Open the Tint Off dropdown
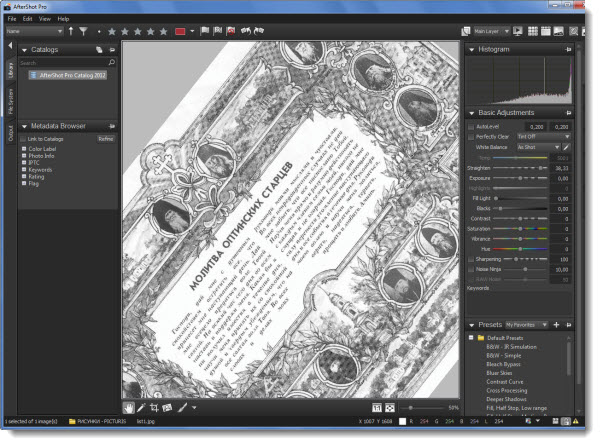The width and height of the screenshot is (600, 445). [x=543, y=137]
